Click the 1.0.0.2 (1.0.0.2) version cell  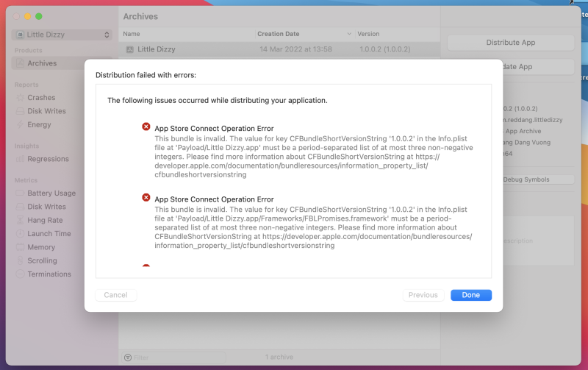pos(385,49)
